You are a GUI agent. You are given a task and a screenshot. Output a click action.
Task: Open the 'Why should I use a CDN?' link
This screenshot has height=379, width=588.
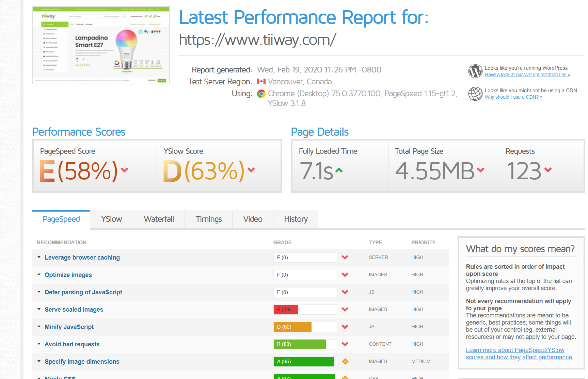pyautogui.click(x=513, y=97)
